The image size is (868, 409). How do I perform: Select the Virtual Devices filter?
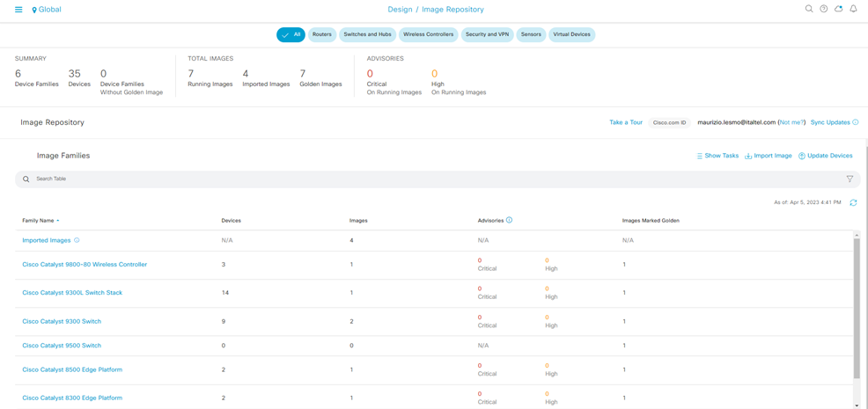tap(571, 34)
